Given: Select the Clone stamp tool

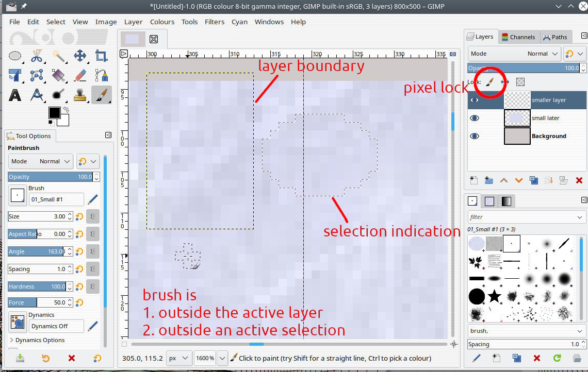Looking at the screenshot, I should [x=80, y=95].
